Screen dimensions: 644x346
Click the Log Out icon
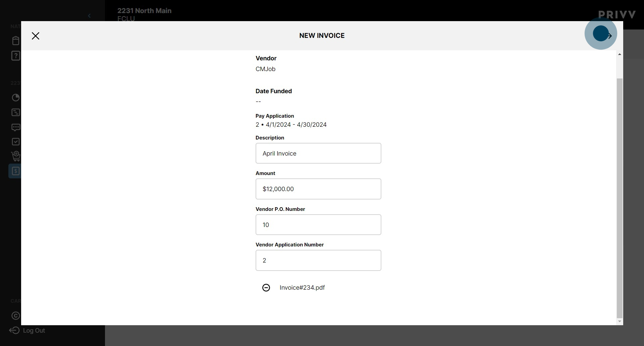(14, 331)
